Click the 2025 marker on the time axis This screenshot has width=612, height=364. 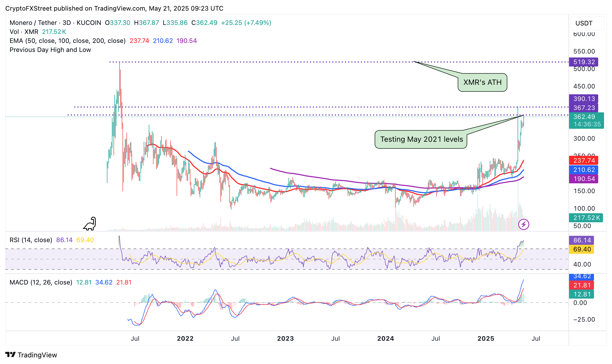point(486,339)
